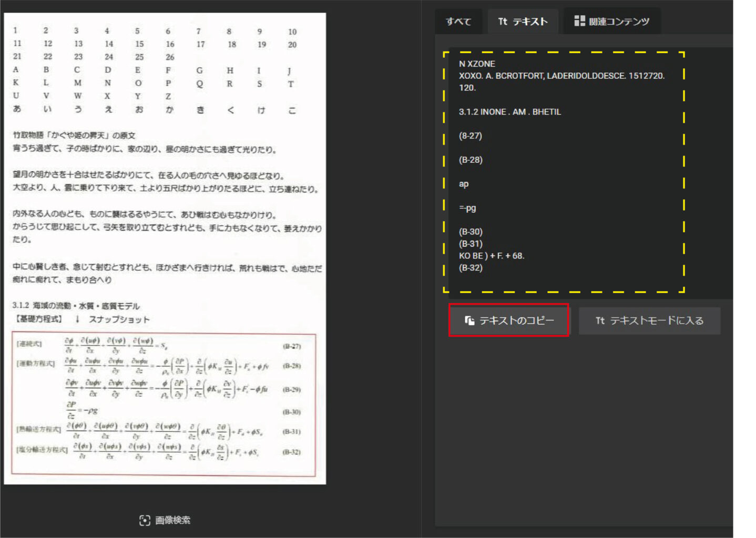
Task: Select the extracted line "KO BE ) + F. + 68."
Action: pyautogui.click(x=491, y=256)
